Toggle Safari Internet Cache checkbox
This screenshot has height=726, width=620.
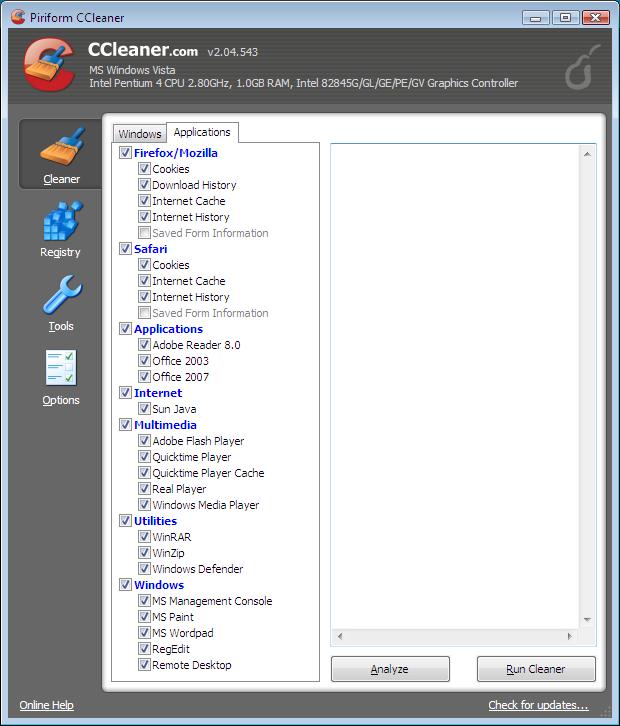144,281
